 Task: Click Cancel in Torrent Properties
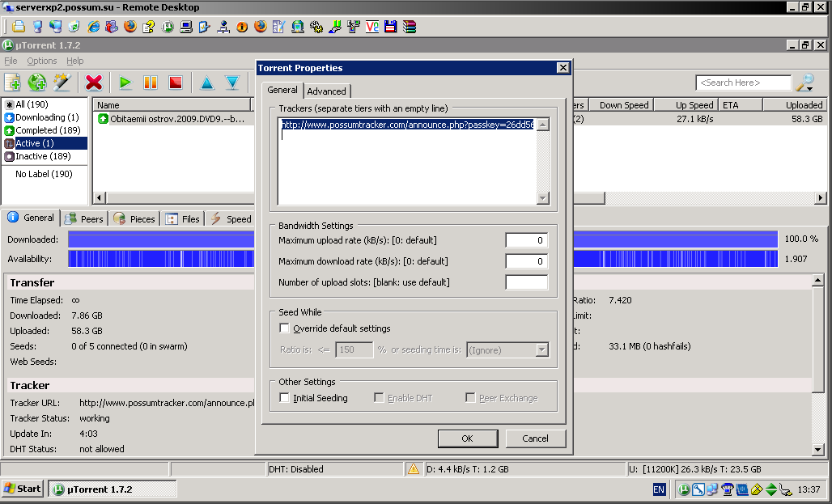tap(536, 438)
